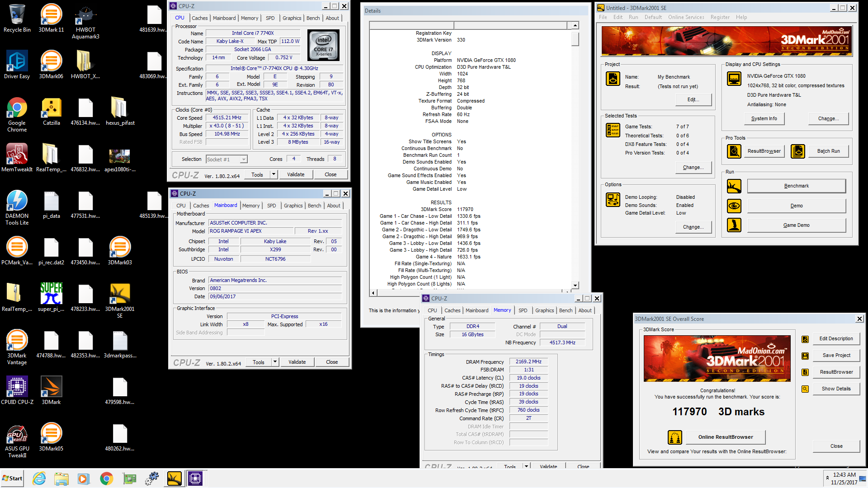Click the Game Demo icon in 3DMark2001
The width and height of the screenshot is (868, 488).
click(x=734, y=225)
